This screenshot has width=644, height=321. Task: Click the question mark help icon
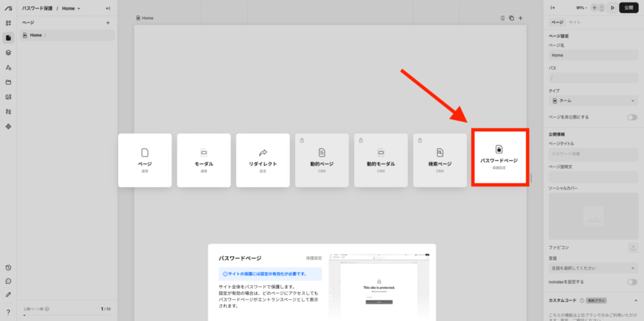point(8,312)
